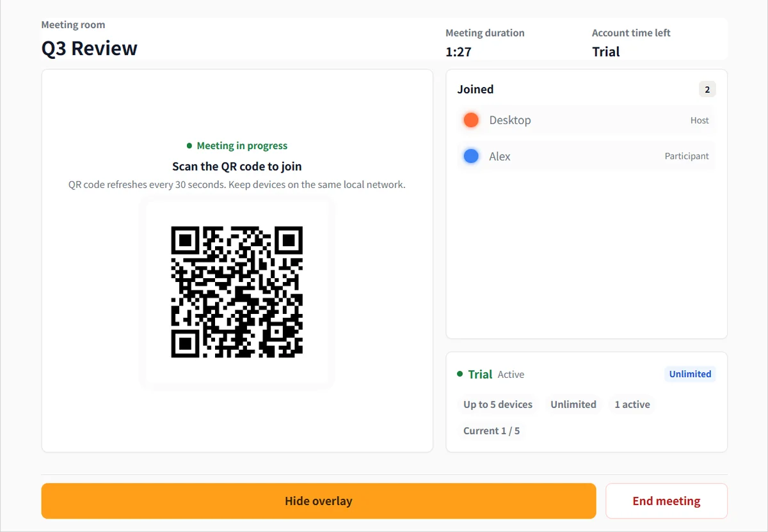Open the Alex participant row

(586, 156)
